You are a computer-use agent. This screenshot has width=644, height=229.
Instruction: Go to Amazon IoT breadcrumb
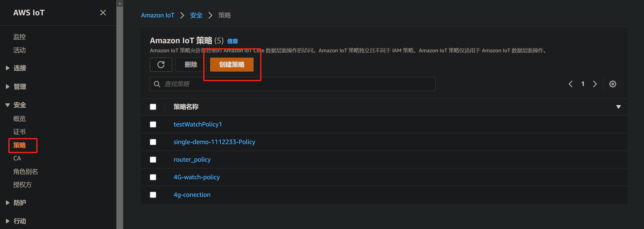pyautogui.click(x=158, y=15)
